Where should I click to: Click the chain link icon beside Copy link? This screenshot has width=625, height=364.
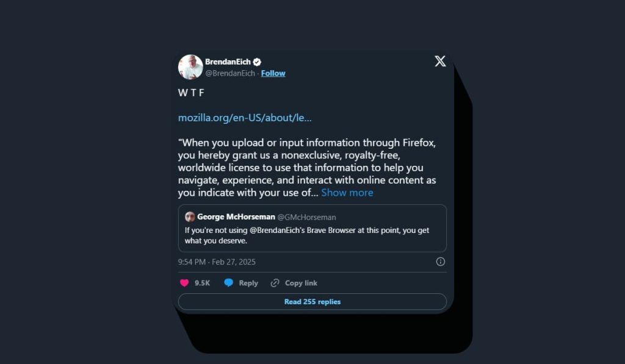tap(275, 283)
